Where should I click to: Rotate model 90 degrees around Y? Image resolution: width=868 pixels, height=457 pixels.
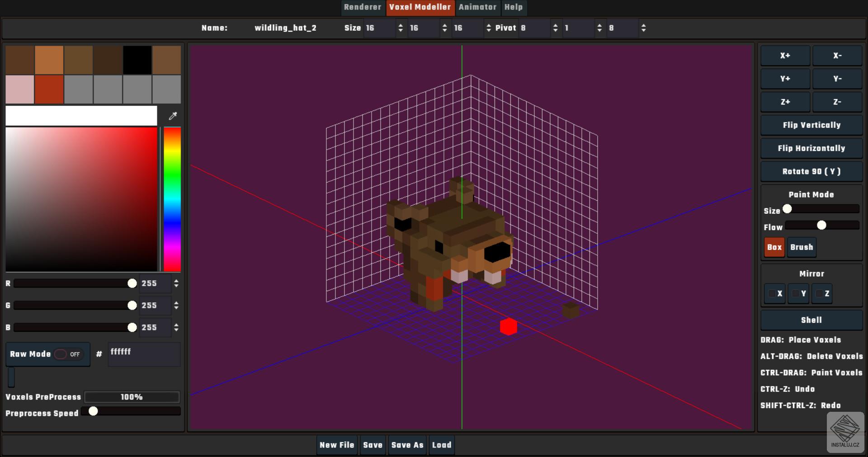[x=811, y=171]
